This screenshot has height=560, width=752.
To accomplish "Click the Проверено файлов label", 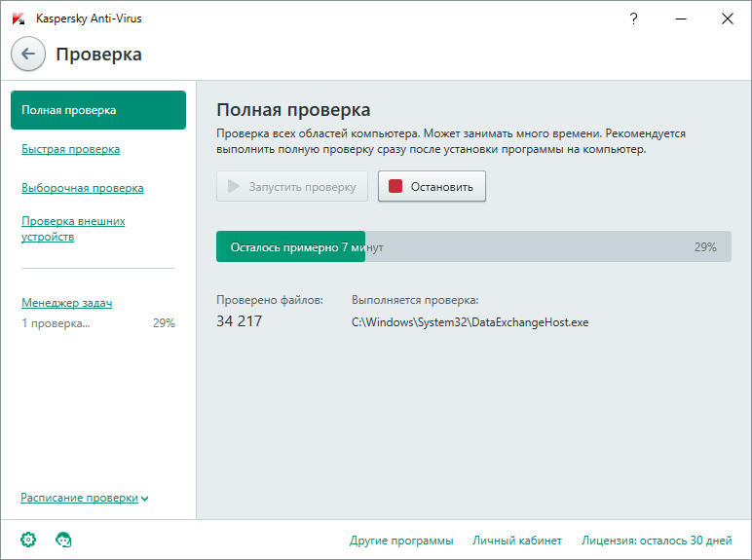I will coord(270,300).
